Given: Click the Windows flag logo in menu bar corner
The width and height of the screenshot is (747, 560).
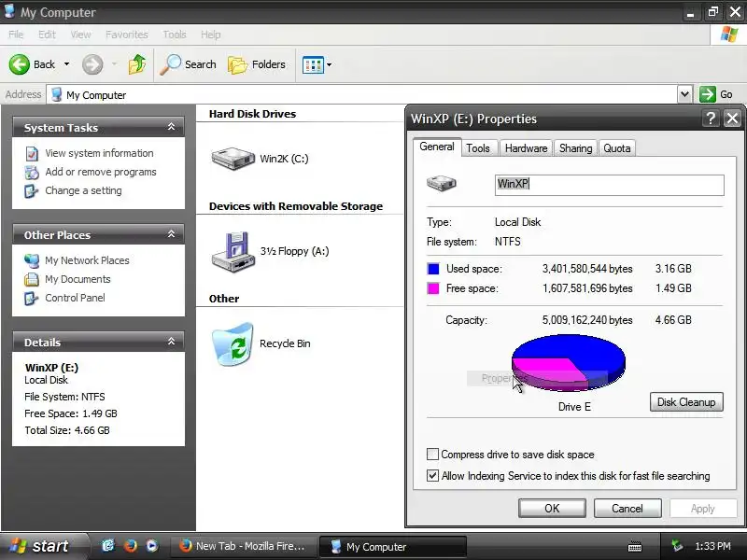Looking at the screenshot, I should pyautogui.click(x=728, y=35).
